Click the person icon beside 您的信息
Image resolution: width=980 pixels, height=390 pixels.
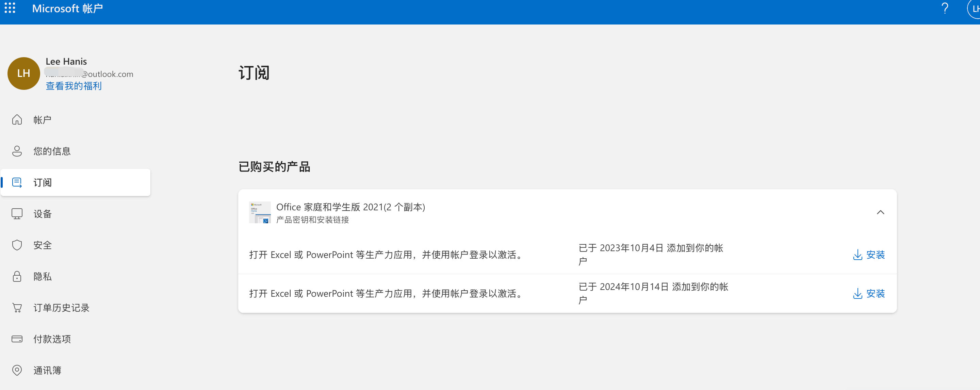pos(17,151)
